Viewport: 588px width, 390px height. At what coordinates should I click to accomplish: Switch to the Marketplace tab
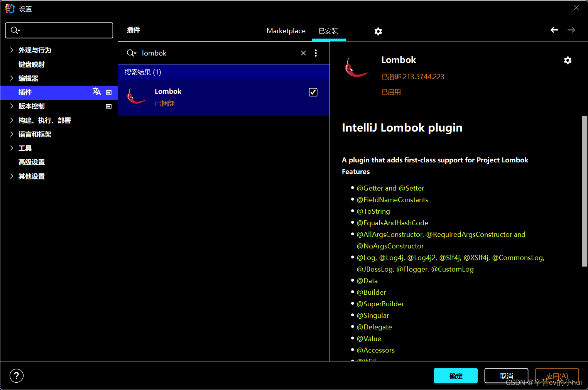pos(286,31)
